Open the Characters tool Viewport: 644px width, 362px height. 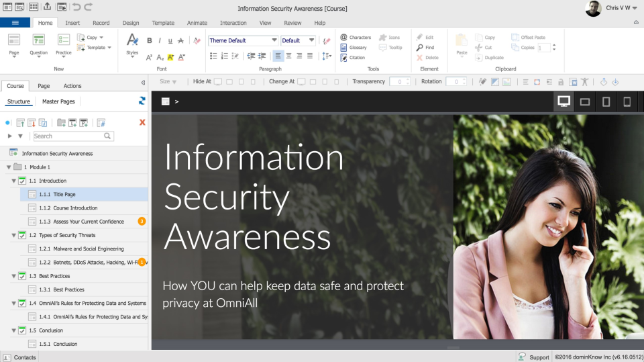(356, 38)
